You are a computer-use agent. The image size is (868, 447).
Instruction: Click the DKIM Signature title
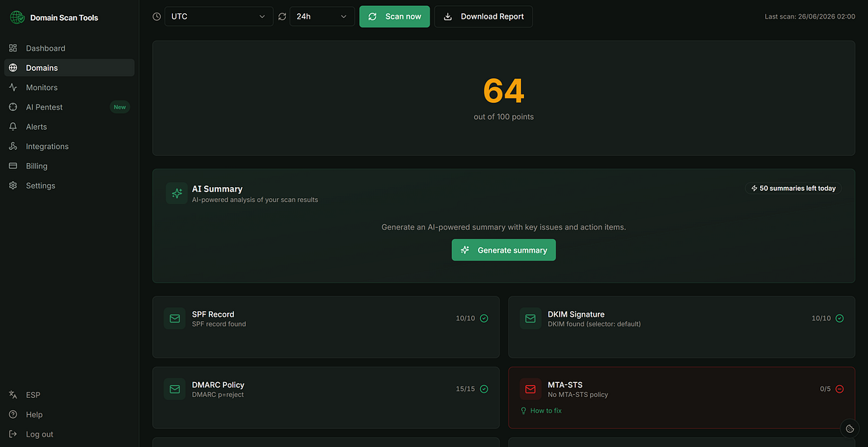click(576, 314)
